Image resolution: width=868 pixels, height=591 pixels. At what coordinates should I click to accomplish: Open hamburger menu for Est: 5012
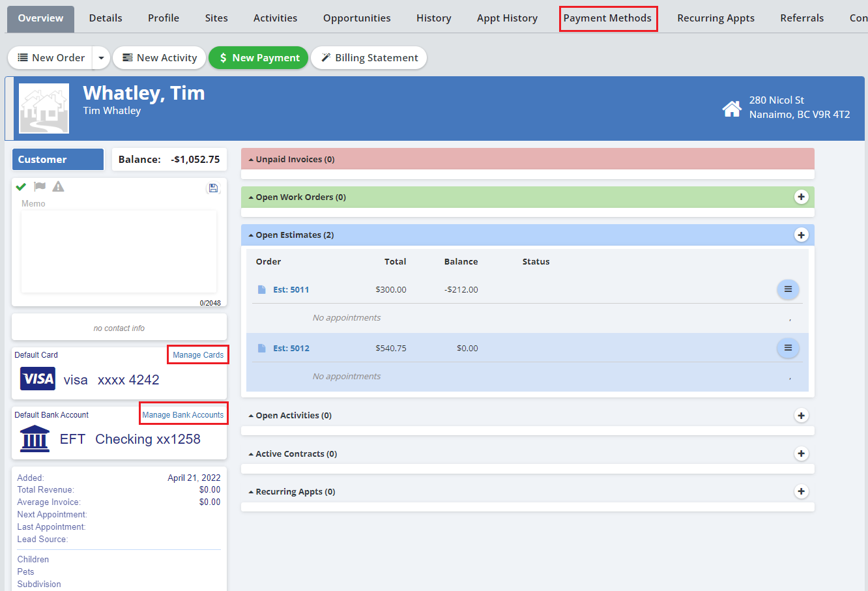(x=788, y=348)
